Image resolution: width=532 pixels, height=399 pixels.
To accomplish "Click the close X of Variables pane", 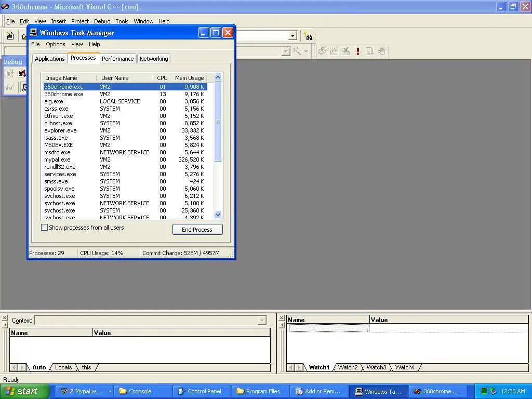I will coord(4,318).
